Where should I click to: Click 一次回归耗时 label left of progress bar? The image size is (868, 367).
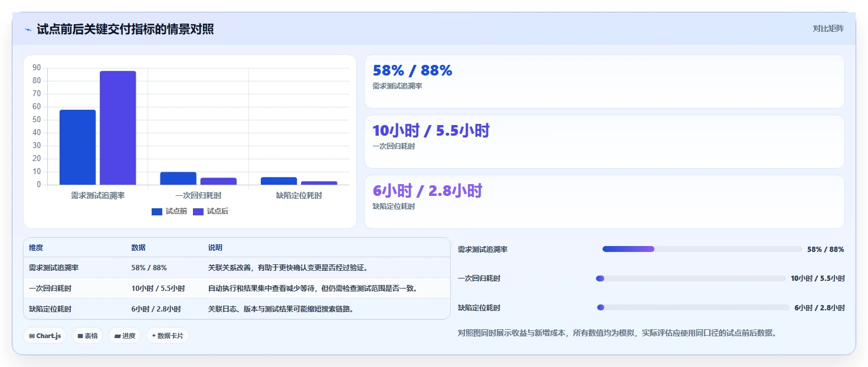479,278
